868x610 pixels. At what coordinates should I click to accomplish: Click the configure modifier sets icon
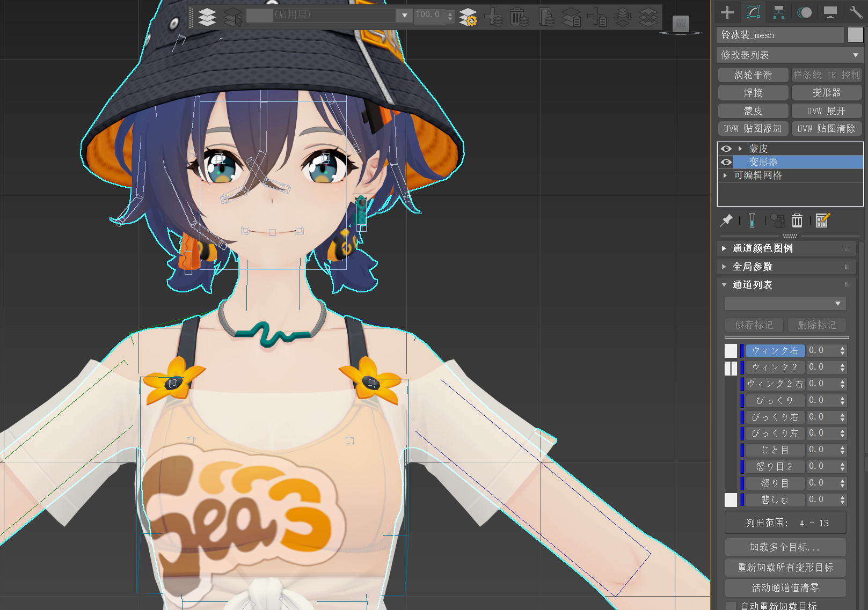[822, 220]
